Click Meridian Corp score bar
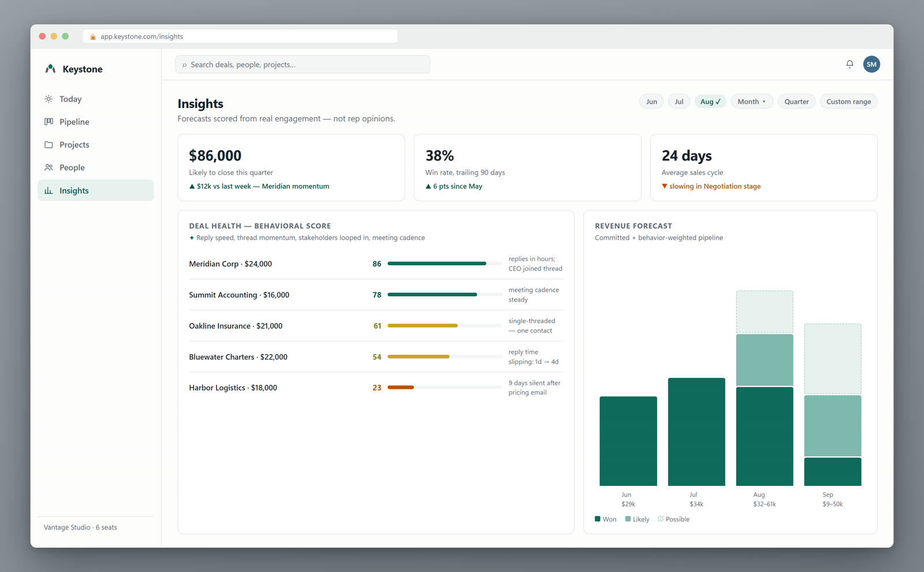 point(445,263)
